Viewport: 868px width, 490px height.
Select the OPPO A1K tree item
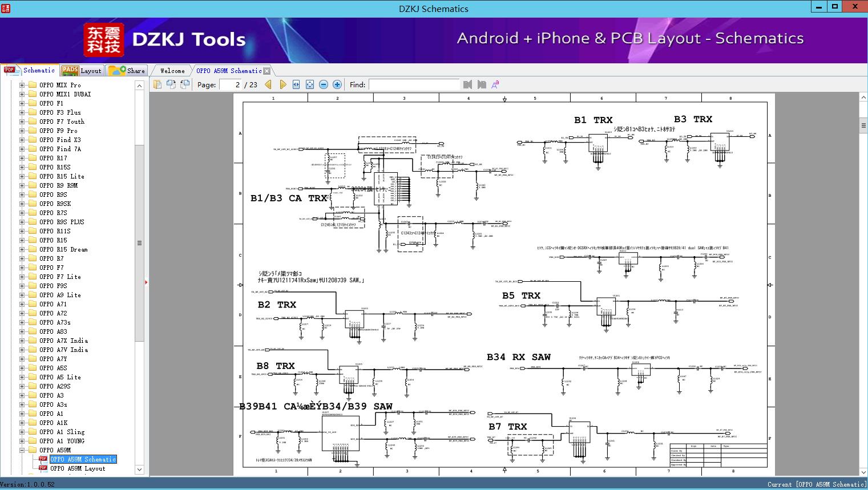54,423
